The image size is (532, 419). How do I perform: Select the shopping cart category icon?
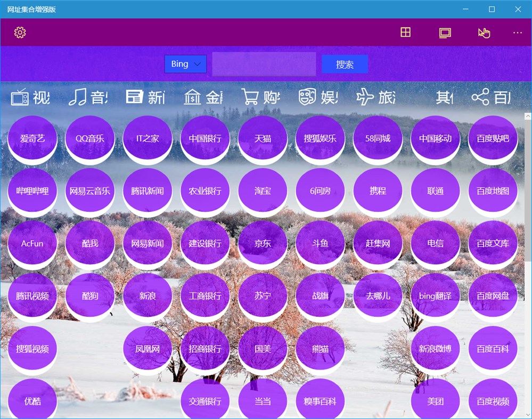click(250, 97)
